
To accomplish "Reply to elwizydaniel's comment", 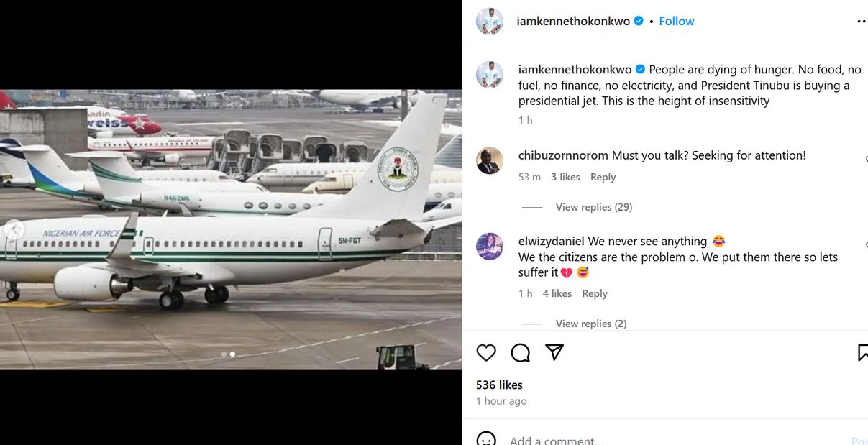I will point(595,293).
